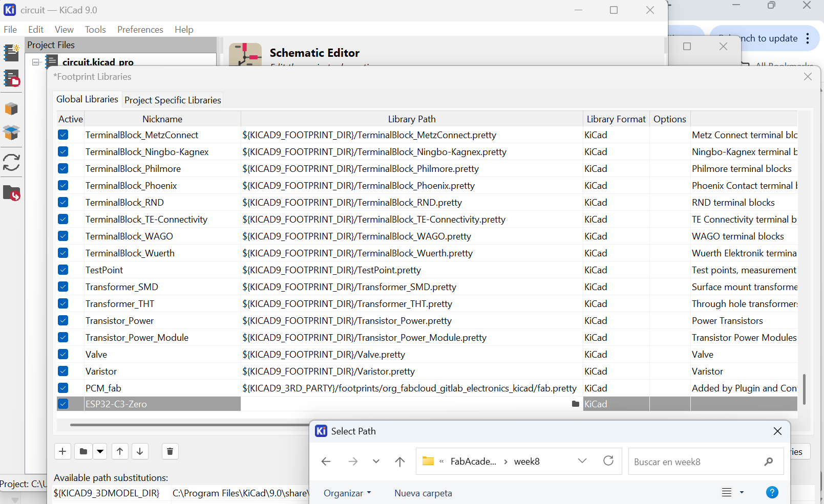This screenshot has width=824, height=504.
Task: Click FabAcademy breadcrumb folder
Action: (x=473, y=462)
